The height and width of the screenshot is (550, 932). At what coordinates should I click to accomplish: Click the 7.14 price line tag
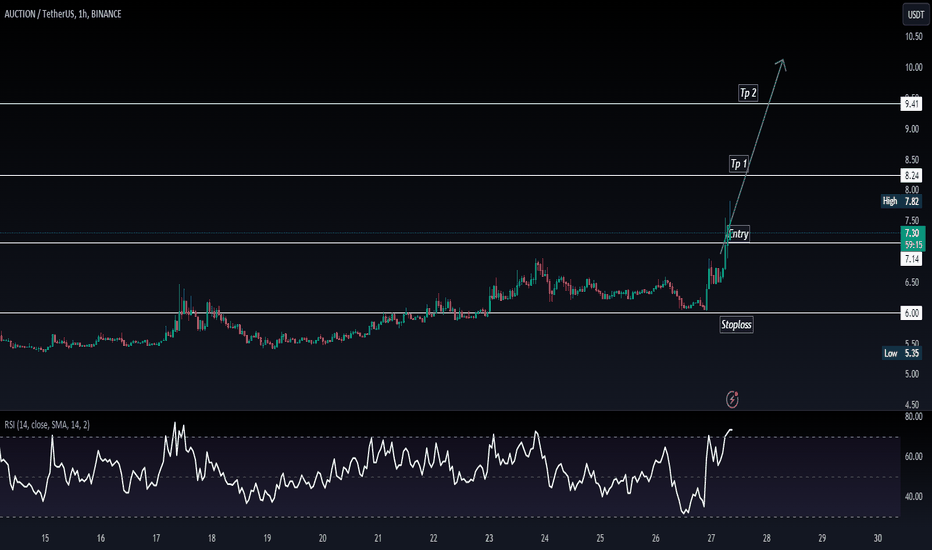(x=912, y=259)
